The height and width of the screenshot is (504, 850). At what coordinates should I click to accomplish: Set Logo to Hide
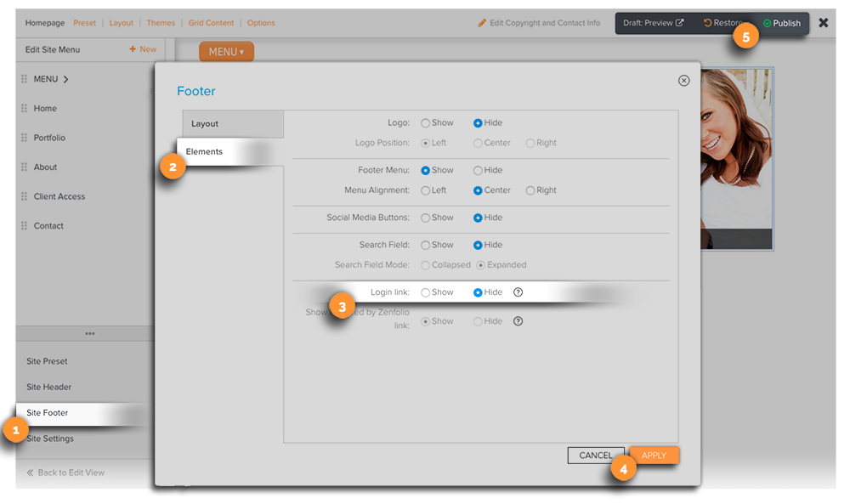[x=478, y=123]
